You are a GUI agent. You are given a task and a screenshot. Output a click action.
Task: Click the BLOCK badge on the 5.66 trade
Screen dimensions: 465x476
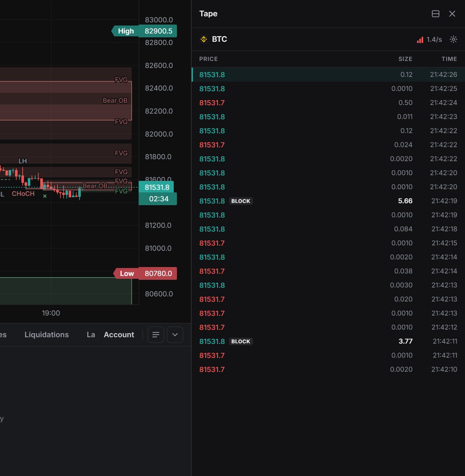point(241,201)
